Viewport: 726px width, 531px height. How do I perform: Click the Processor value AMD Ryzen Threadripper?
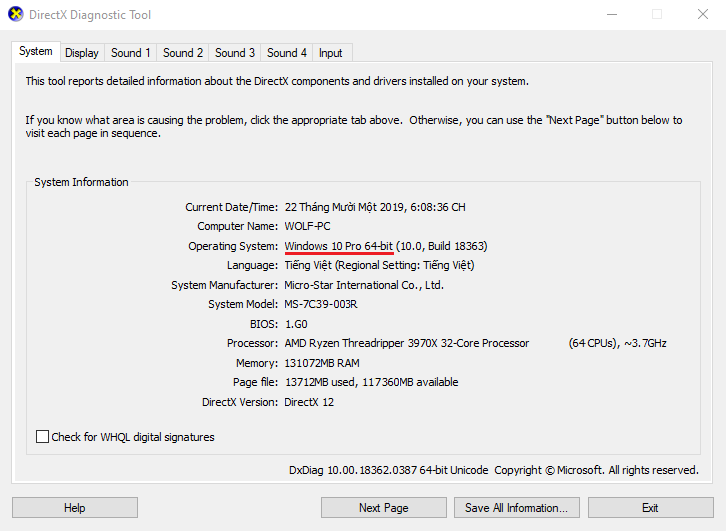click(x=407, y=343)
